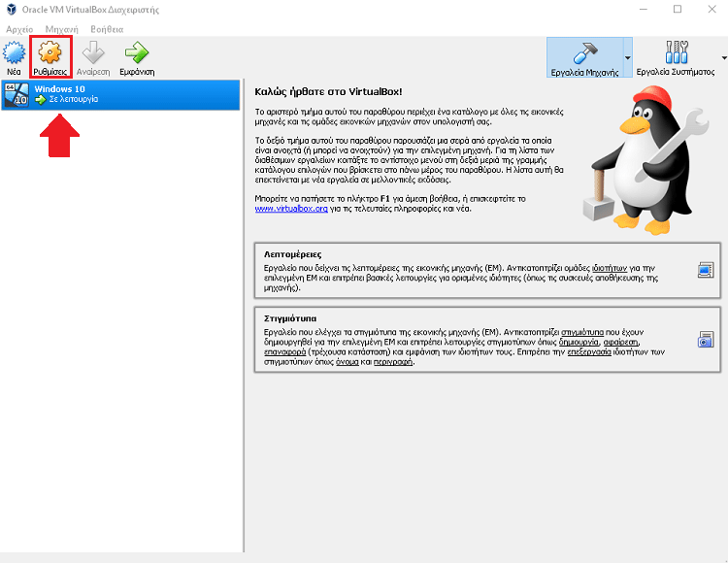Open the Βοήθεια menu
Image resolution: width=728 pixels, height=563 pixels.
(107, 29)
